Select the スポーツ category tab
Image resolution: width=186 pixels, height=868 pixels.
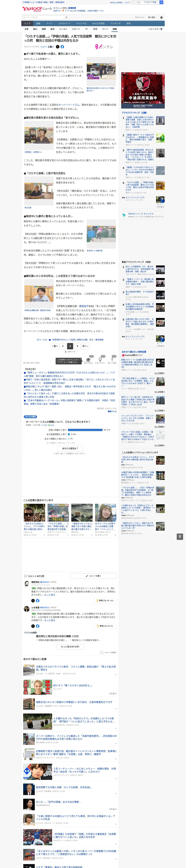[x=76, y=29]
